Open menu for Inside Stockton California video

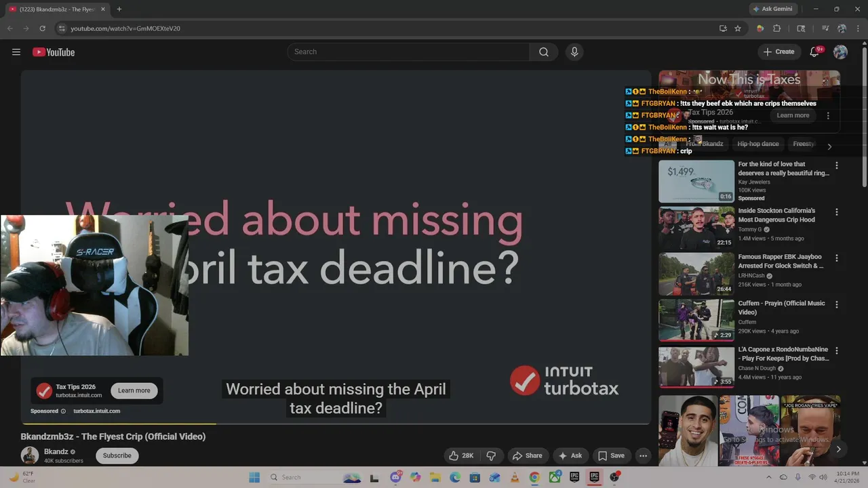tap(837, 211)
